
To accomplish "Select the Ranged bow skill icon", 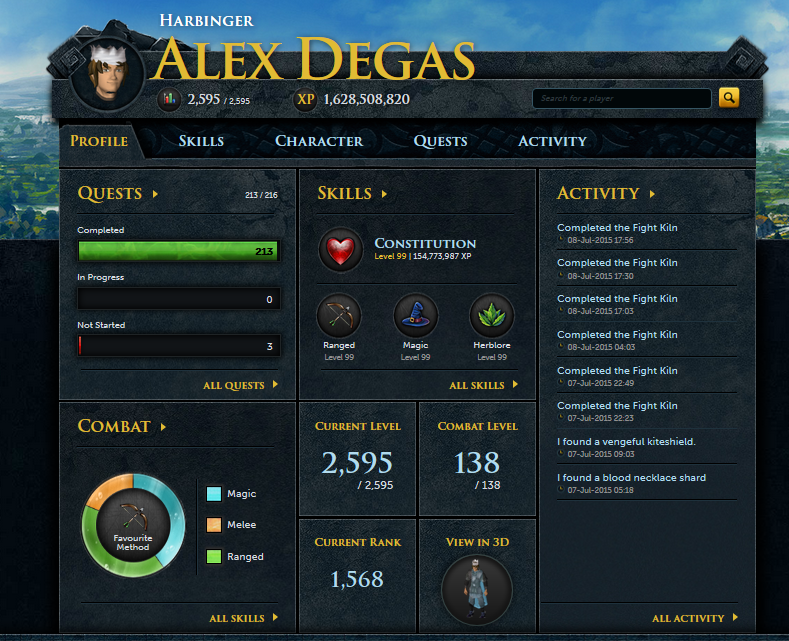I will [x=339, y=315].
